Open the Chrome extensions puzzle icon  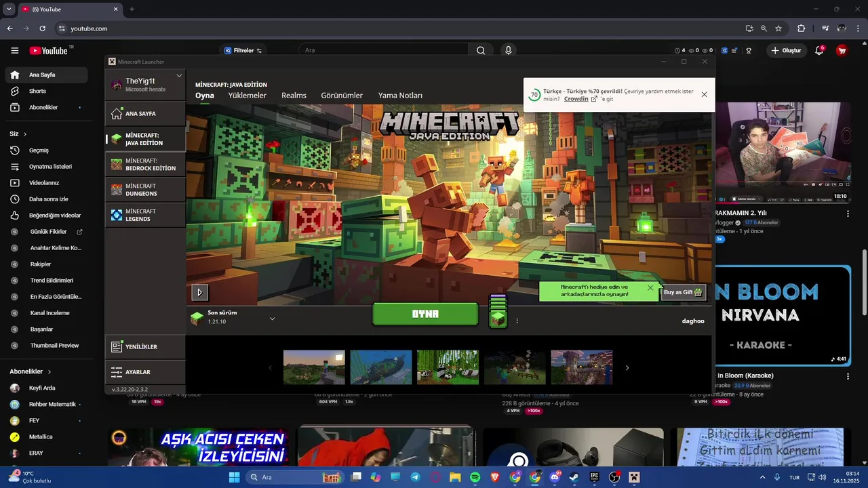pyautogui.click(x=801, y=28)
